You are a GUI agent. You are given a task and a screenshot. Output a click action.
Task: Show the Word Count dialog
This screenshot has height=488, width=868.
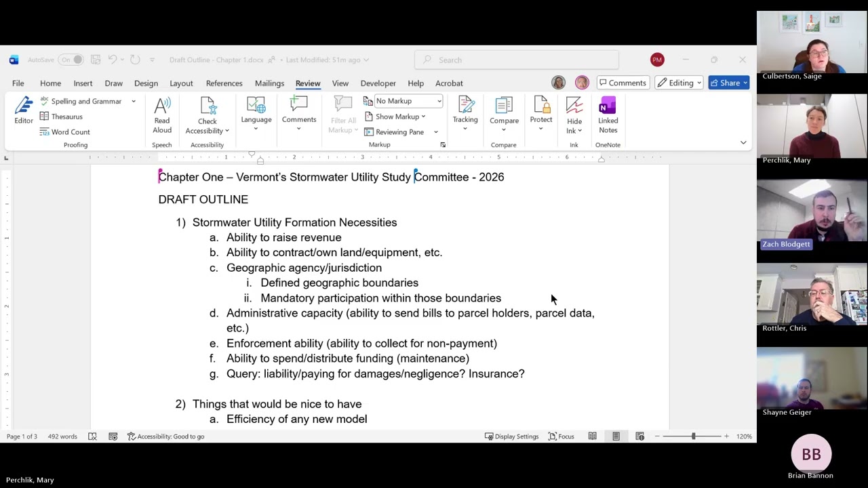65,132
